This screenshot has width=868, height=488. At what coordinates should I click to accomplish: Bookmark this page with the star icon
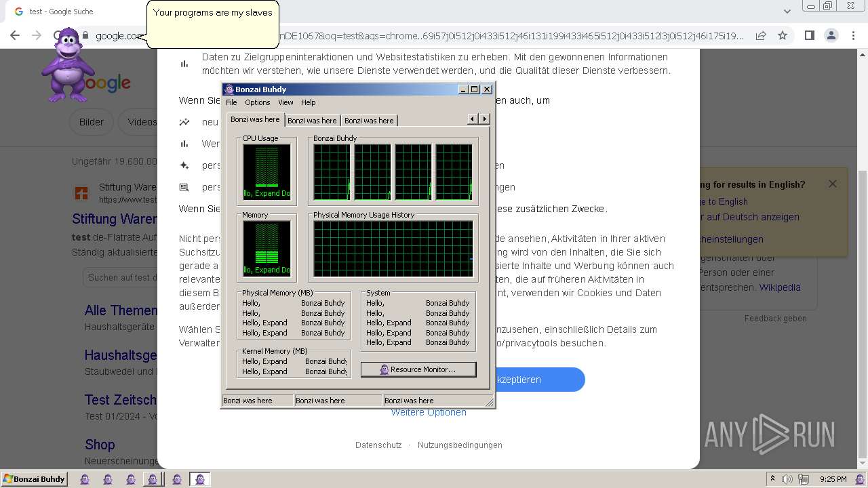pos(783,36)
